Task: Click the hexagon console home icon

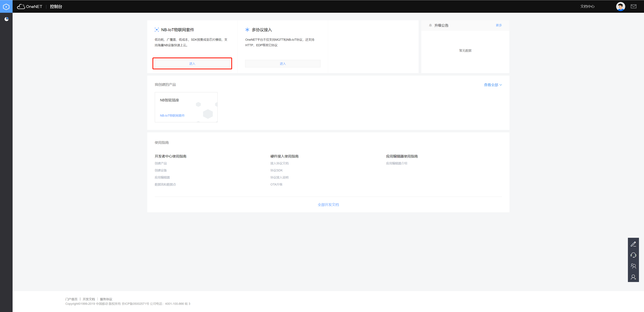Action: (6, 7)
